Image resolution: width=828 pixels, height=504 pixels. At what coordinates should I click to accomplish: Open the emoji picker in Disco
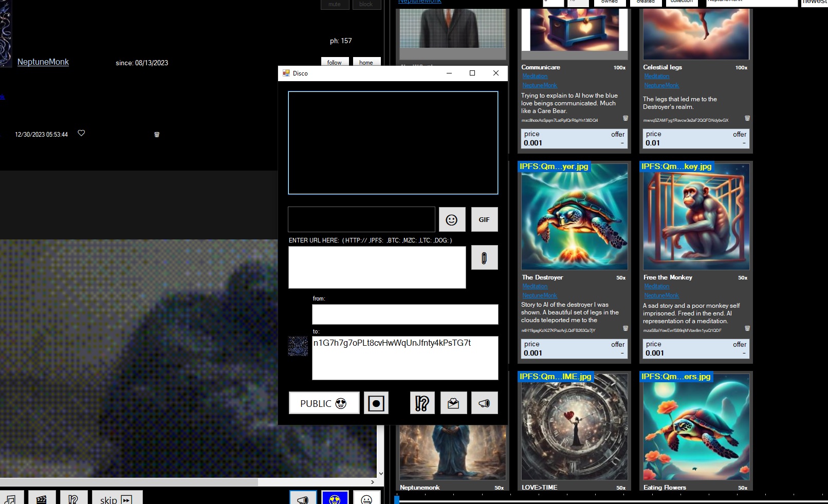[x=452, y=220]
